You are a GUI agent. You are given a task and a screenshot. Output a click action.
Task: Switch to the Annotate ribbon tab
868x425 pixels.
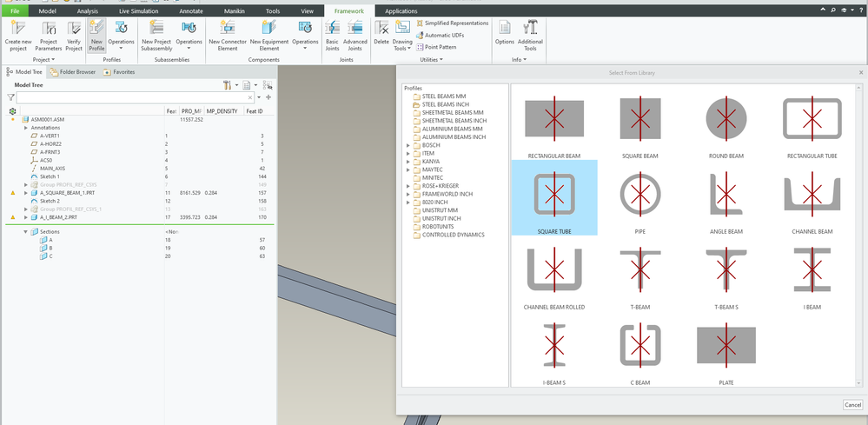click(192, 10)
